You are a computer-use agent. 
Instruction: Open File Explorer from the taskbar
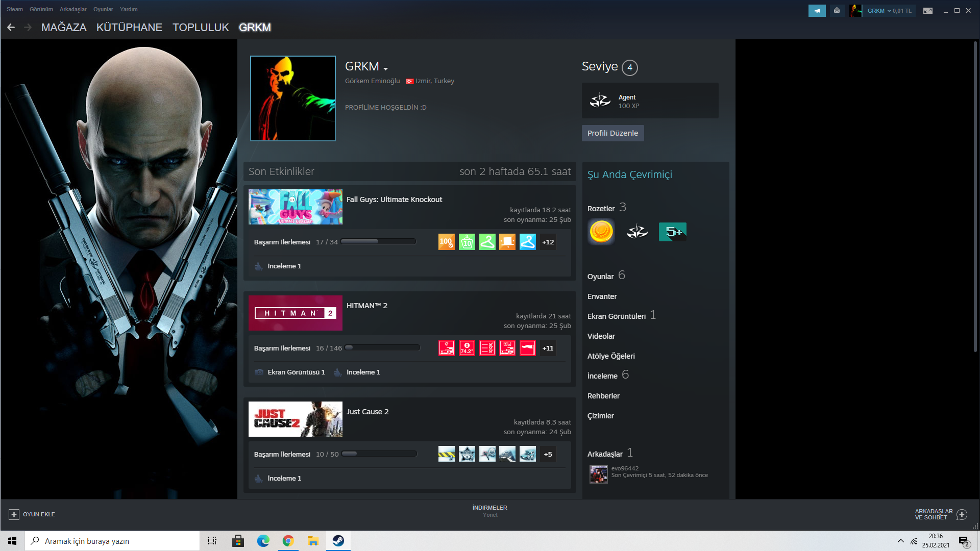[313, 541]
